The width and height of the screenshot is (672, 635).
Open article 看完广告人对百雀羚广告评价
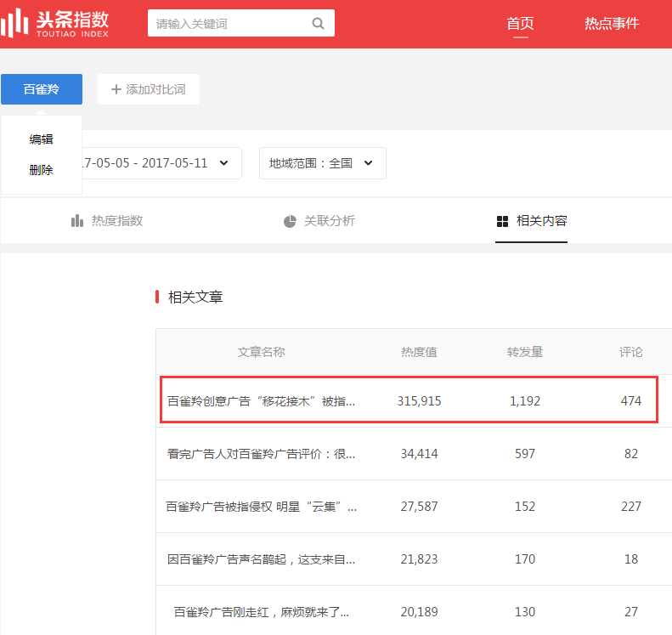(x=261, y=454)
